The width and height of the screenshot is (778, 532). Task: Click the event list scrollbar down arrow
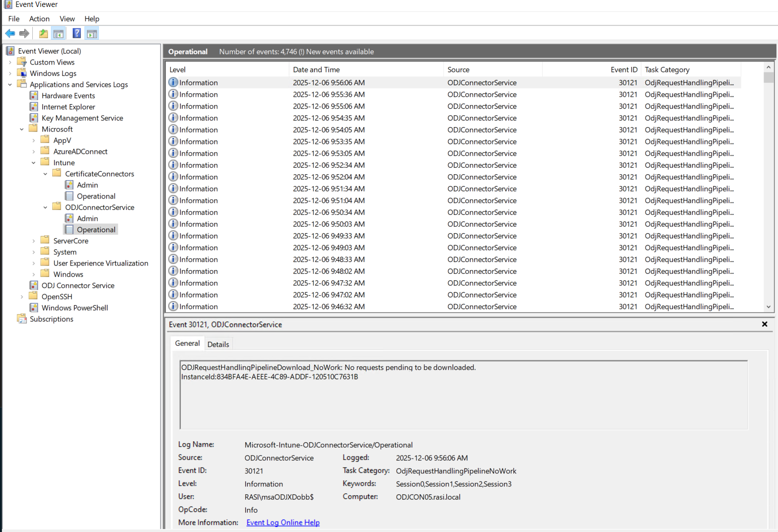click(x=769, y=307)
